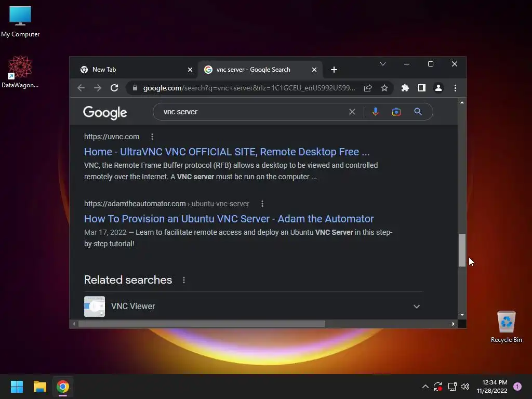Go back with Chrome's back arrow
The height and width of the screenshot is (399, 532).
pos(81,88)
